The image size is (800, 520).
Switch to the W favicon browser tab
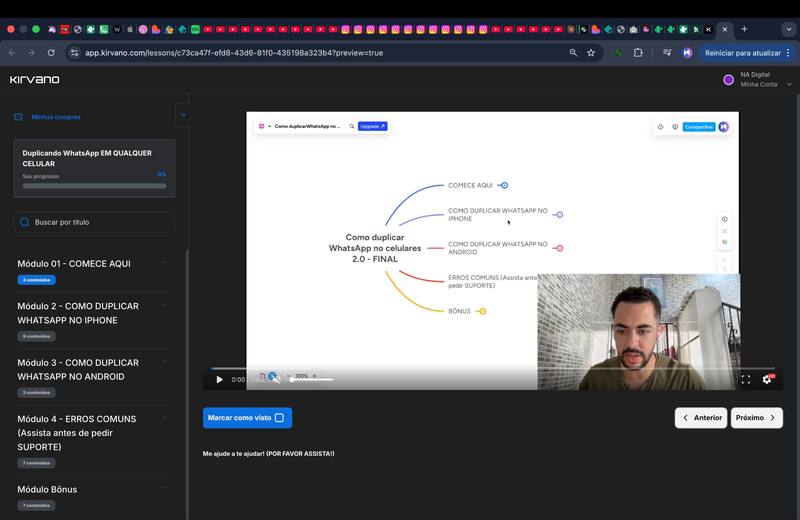pyautogui.click(x=117, y=30)
